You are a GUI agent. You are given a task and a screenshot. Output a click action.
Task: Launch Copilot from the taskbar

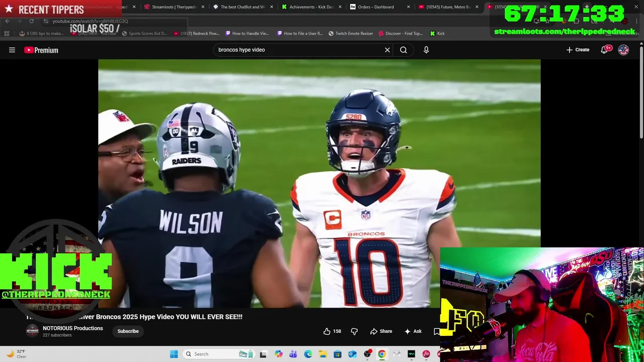tap(278, 354)
